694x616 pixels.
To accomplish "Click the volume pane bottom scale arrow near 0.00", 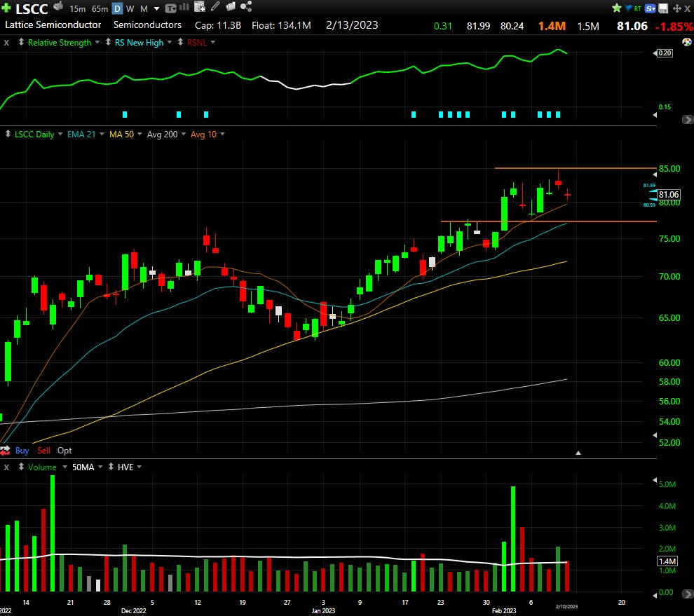I will [x=655, y=595].
